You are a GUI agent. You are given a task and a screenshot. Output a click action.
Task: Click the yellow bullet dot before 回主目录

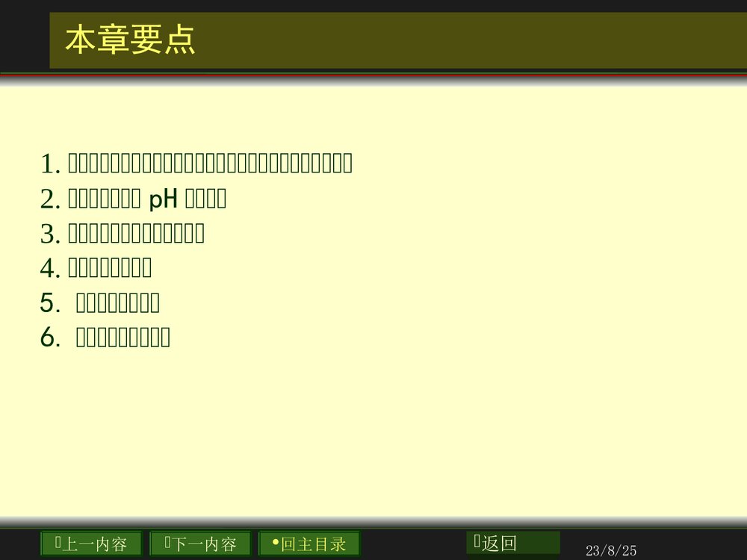coord(277,544)
